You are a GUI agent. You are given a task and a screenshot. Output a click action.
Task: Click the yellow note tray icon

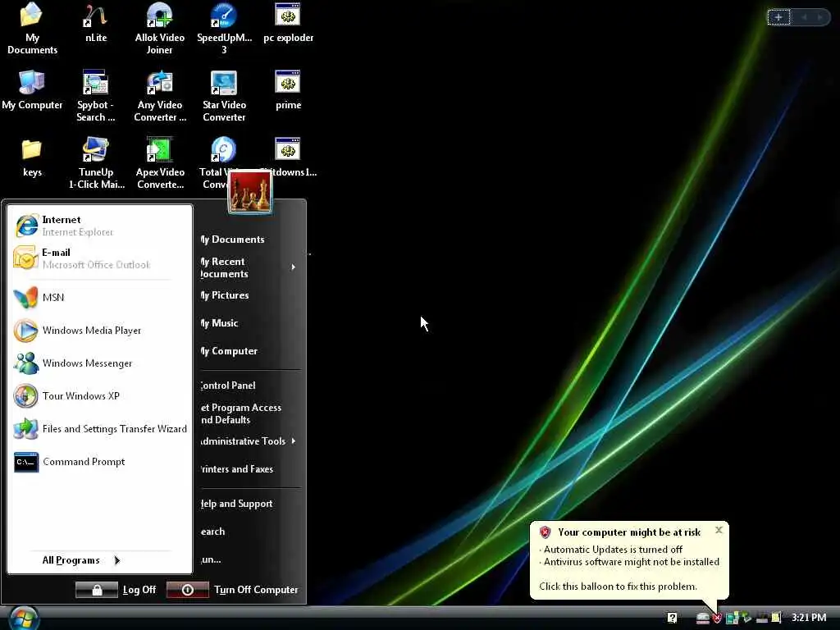(x=776, y=618)
